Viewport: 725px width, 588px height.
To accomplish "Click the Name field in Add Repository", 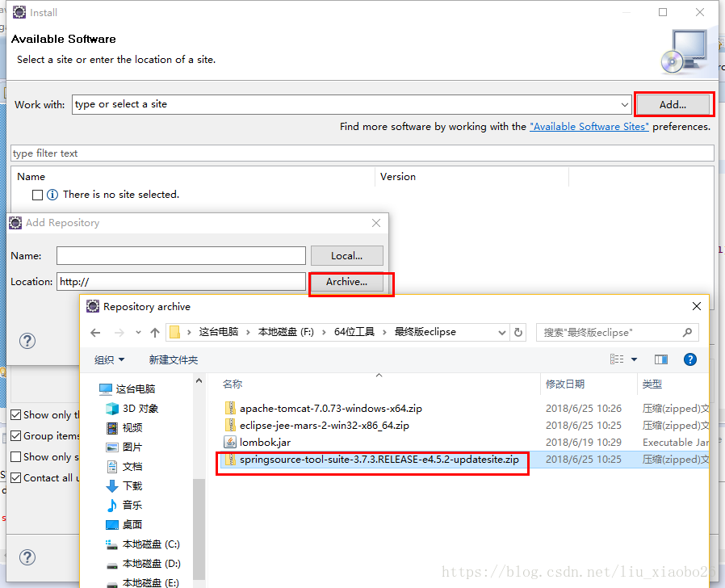I will 181,255.
